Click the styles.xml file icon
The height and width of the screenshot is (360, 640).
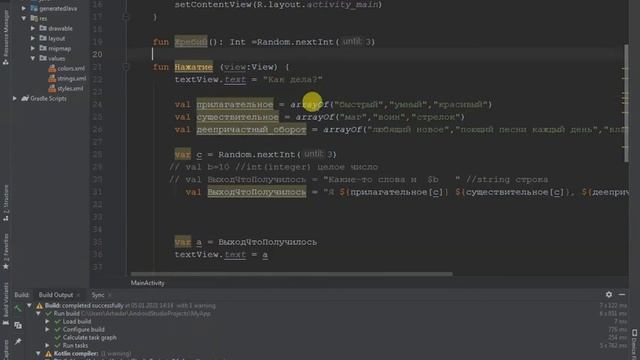[x=52, y=88]
